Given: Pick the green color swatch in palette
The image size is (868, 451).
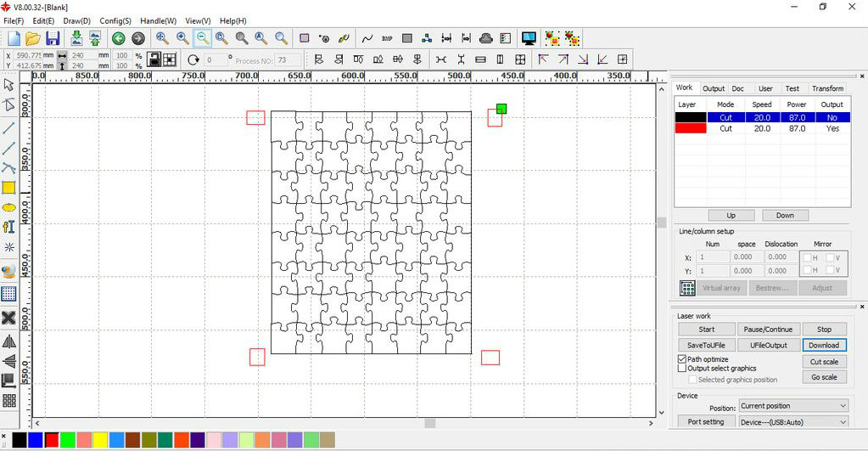Looking at the screenshot, I should pos(68,441).
